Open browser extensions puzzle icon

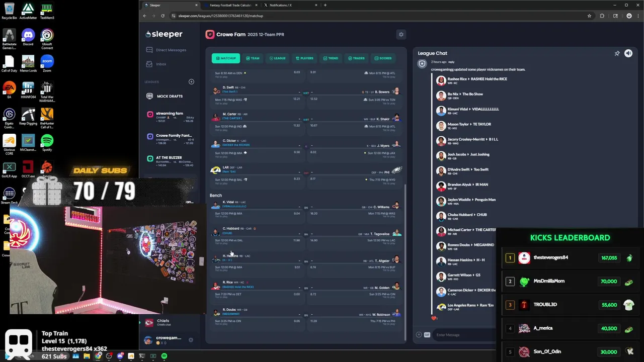(602, 16)
